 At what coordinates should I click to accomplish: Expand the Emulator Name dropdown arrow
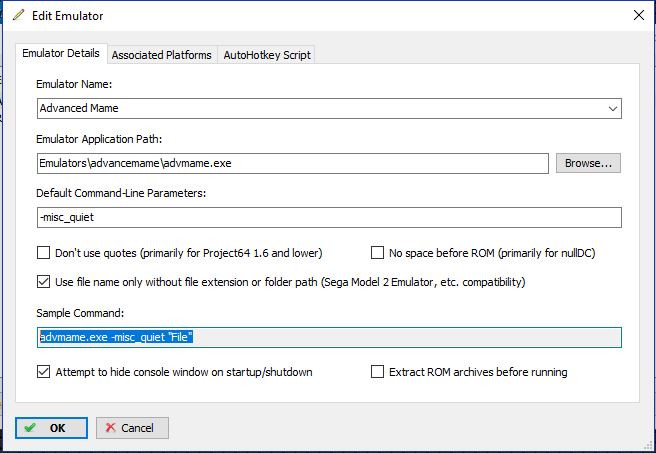[x=612, y=109]
